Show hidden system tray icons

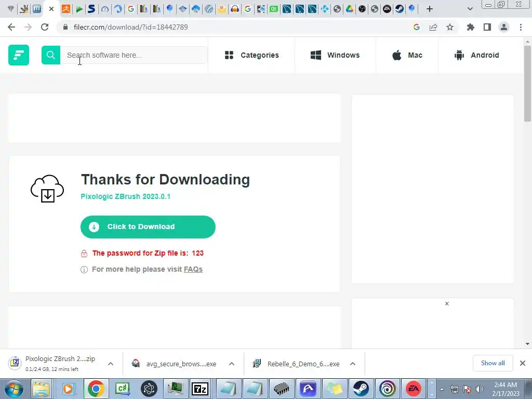[x=442, y=390]
